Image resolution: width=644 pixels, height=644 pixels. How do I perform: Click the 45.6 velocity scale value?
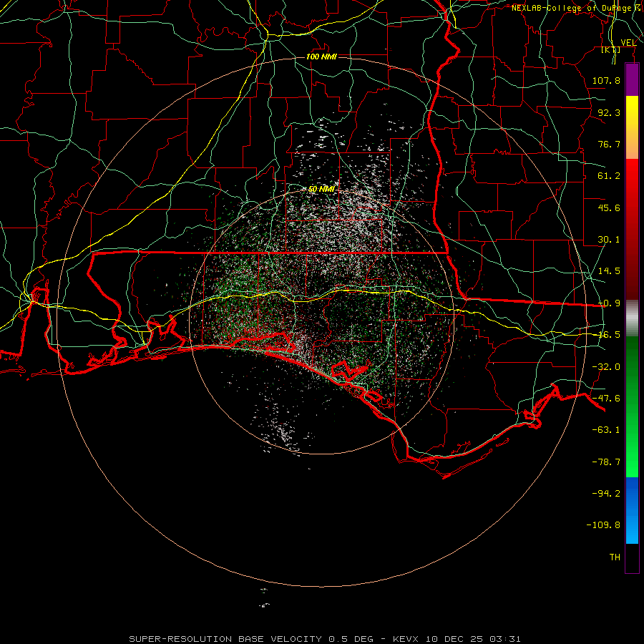609,208
